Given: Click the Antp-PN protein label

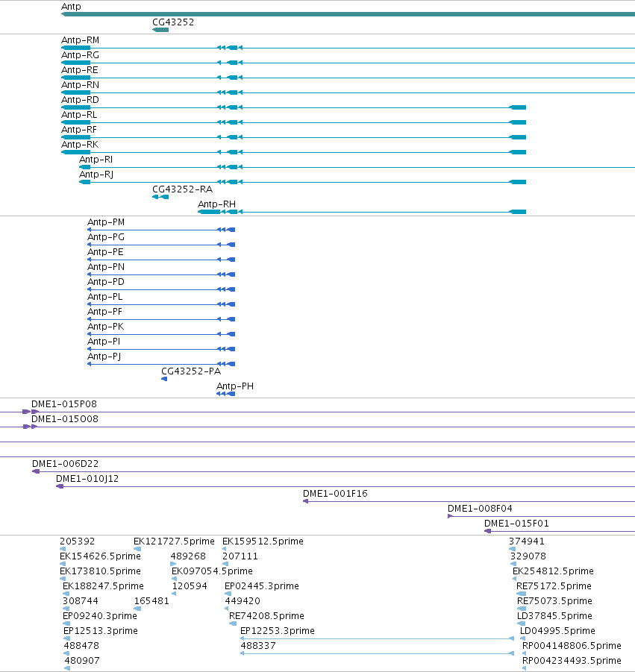Looking at the screenshot, I should pos(107,267).
